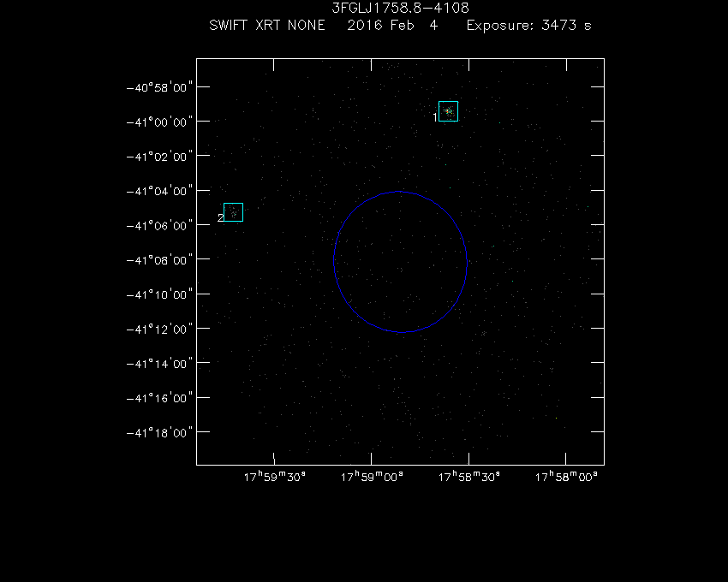Click the 'Exposure: 3473 s' text
This screenshot has height=582, width=728.
[528, 25]
